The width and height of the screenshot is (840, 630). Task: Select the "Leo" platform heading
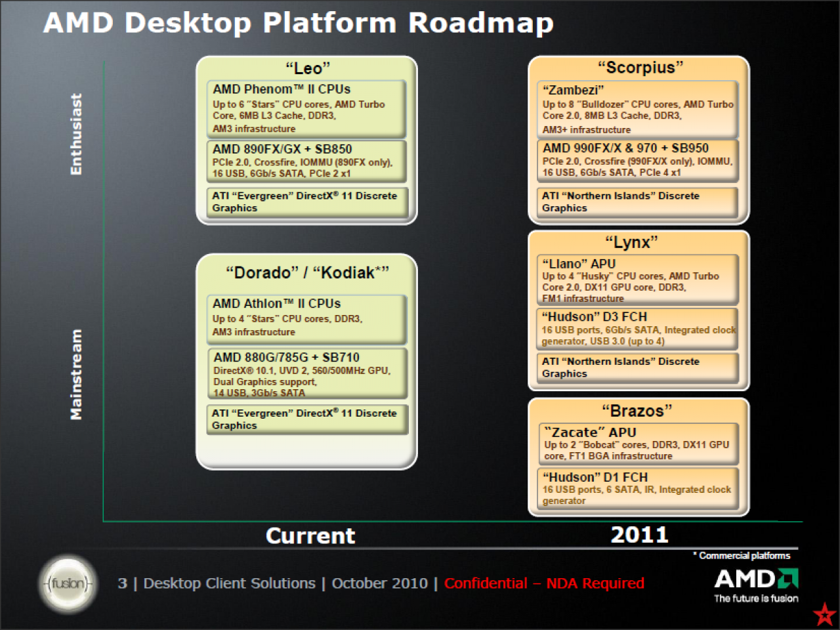click(x=308, y=68)
